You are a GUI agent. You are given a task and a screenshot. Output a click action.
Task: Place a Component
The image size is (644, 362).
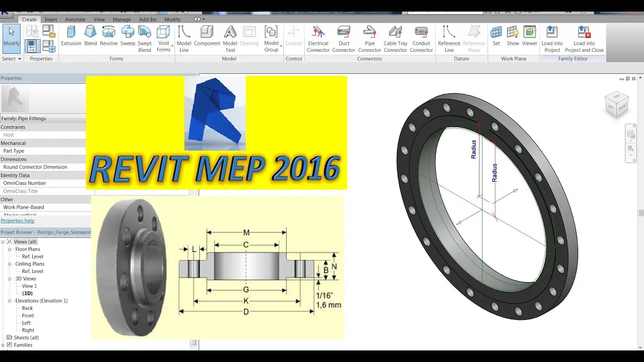207,37
